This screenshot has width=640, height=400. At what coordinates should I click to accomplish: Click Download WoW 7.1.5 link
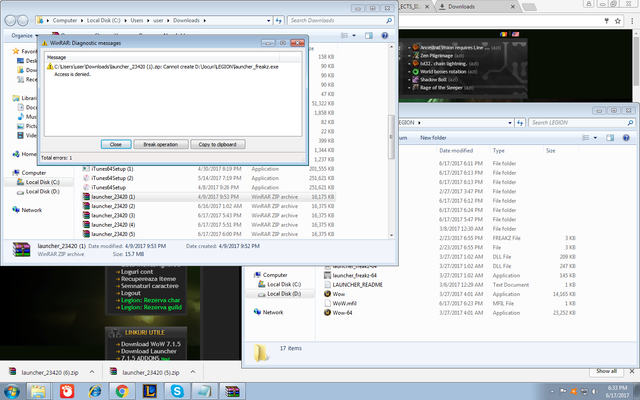[x=151, y=344]
